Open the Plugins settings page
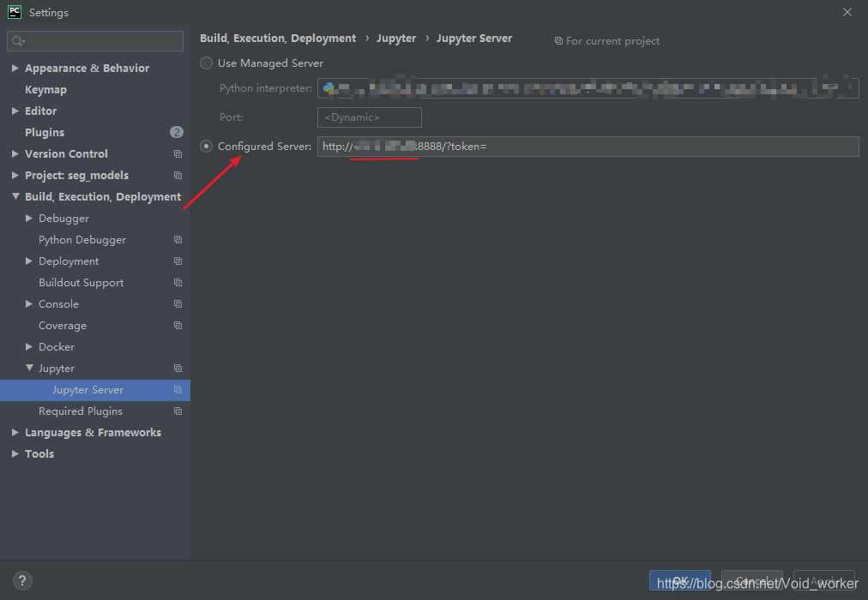The width and height of the screenshot is (868, 600). click(x=45, y=133)
